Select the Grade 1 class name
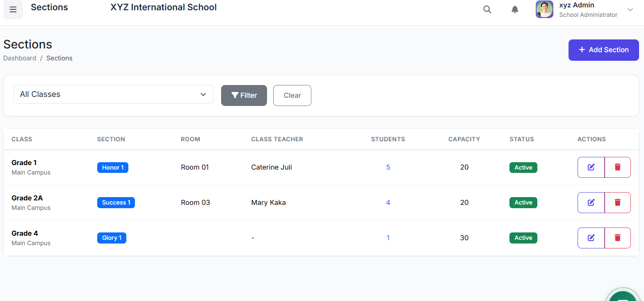Viewport: 644px width, 301px height. (24, 163)
